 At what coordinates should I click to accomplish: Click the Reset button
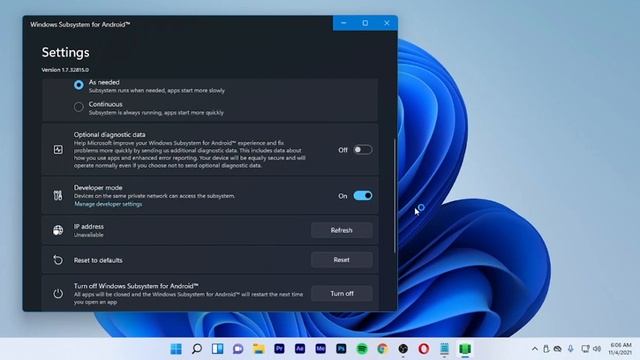342,260
